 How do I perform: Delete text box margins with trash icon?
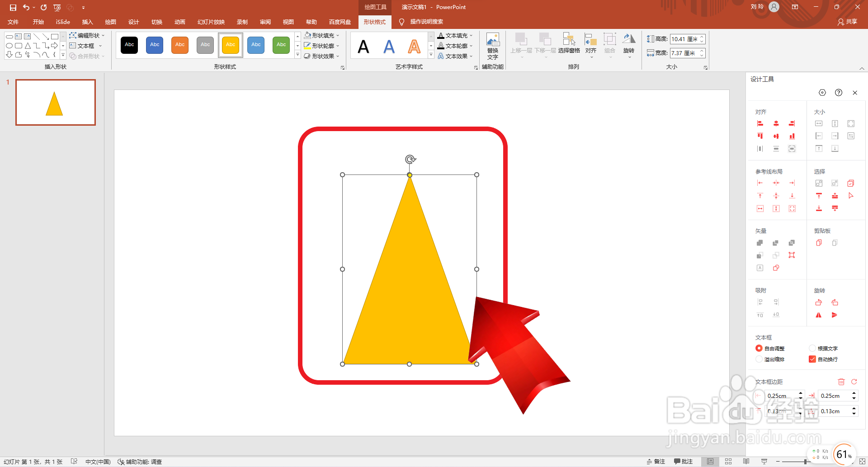(x=841, y=382)
